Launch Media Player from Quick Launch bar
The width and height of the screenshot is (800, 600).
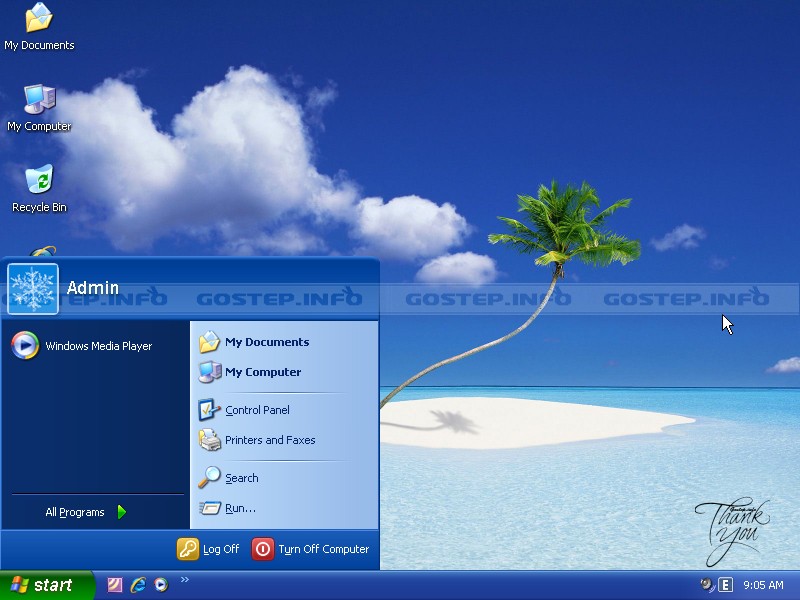click(161, 585)
